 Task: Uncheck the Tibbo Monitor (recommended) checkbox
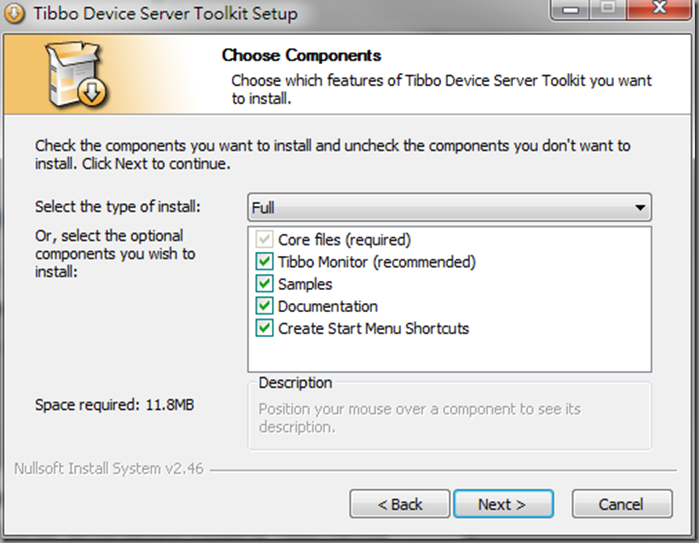coord(264,262)
